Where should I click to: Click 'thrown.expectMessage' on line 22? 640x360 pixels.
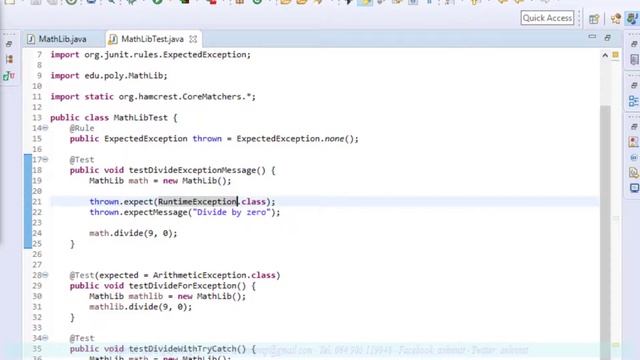pyautogui.click(x=138, y=212)
